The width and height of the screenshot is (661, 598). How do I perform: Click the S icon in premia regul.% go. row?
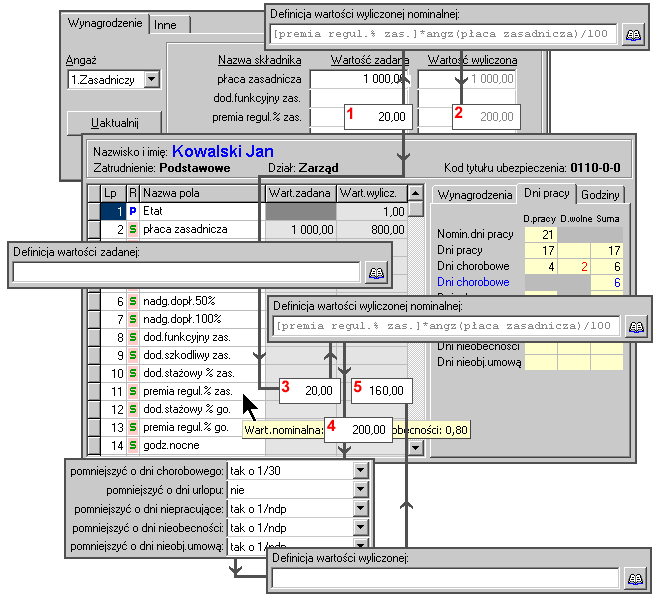133,427
